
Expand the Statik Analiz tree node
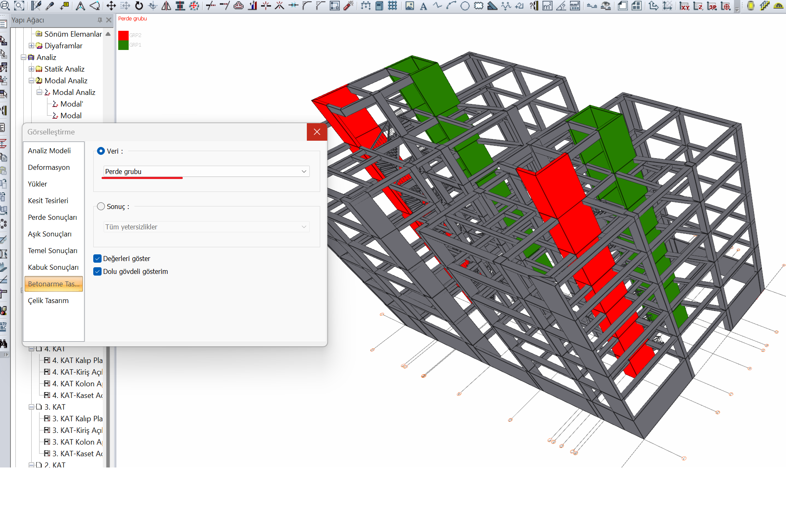pos(31,69)
